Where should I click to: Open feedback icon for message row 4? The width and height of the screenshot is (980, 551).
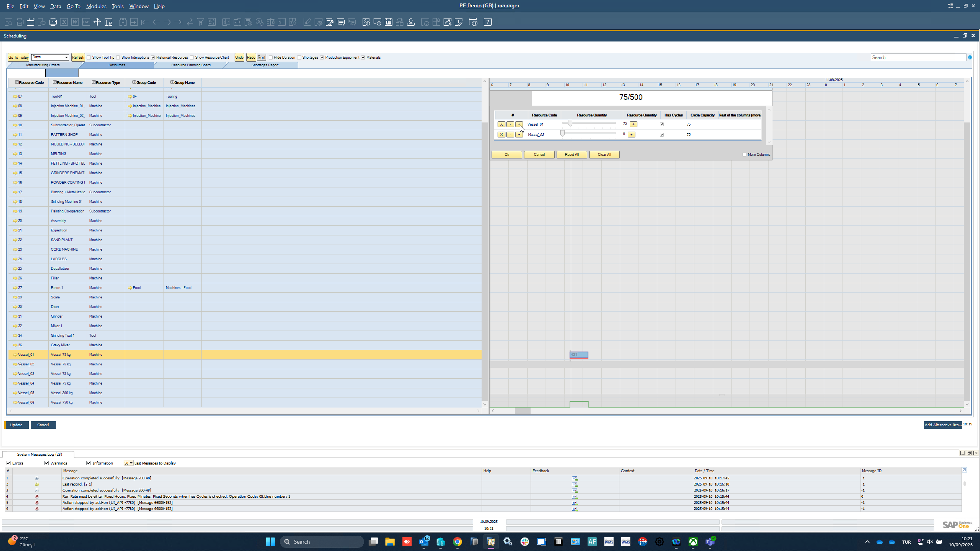point(574,497)
